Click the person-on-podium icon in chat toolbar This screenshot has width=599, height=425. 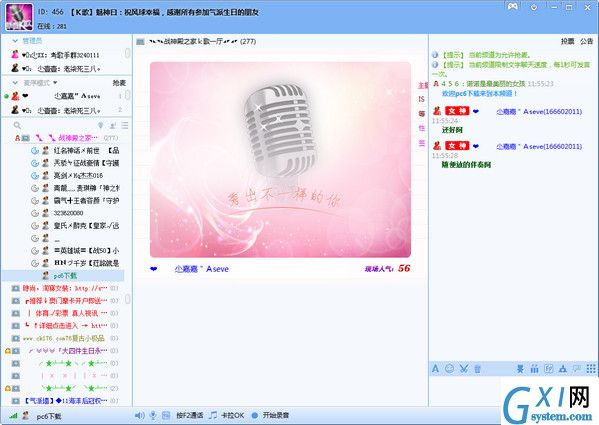[x=563, y=368]
